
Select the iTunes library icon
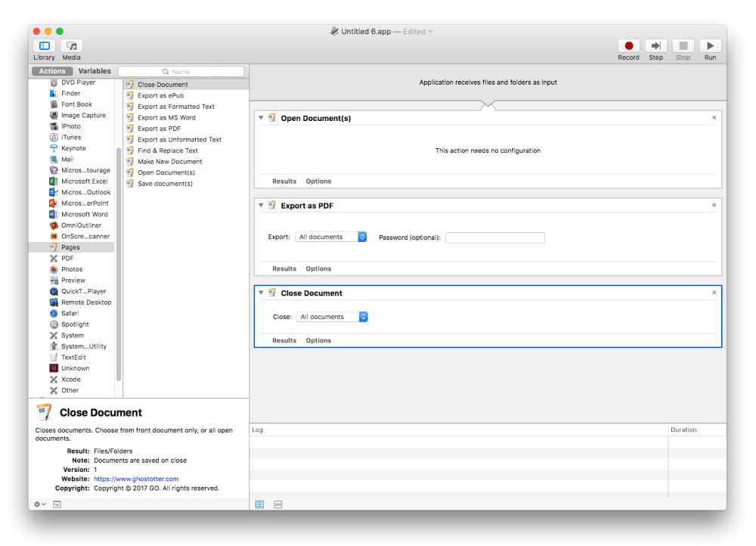pyautogui.click(x=54, y=138)
